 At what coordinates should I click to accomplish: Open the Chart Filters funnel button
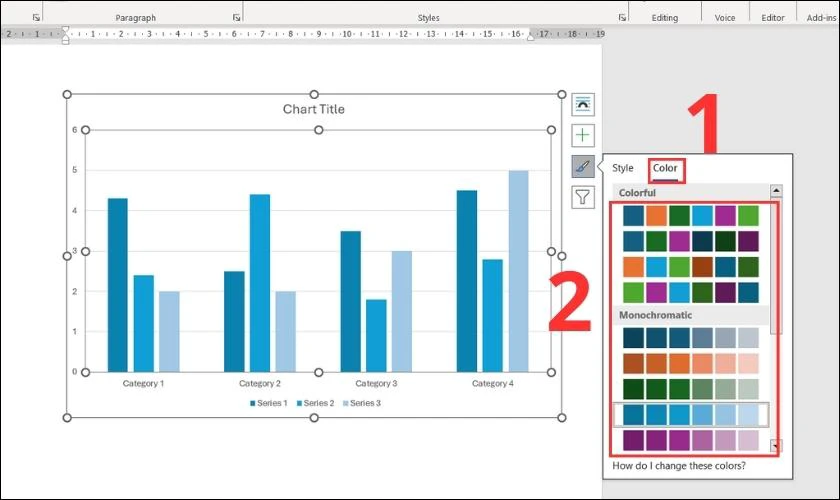click(583, 197)
